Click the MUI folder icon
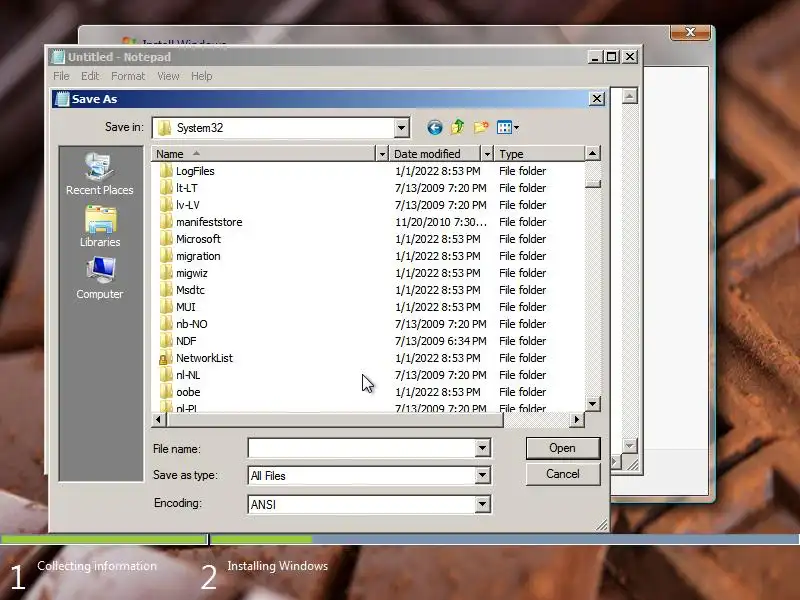The image size is (800, 600). (x=165, y=307)
